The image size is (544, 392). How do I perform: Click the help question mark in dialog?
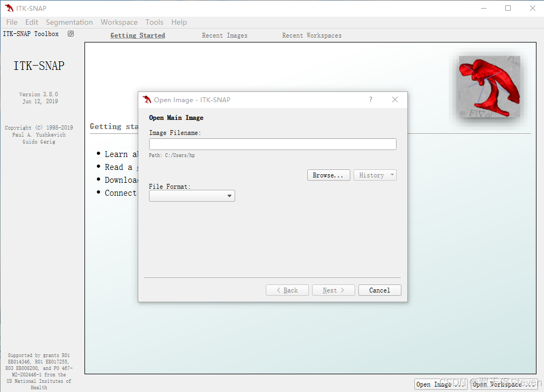pyautogui.click(x=371, y=99)
